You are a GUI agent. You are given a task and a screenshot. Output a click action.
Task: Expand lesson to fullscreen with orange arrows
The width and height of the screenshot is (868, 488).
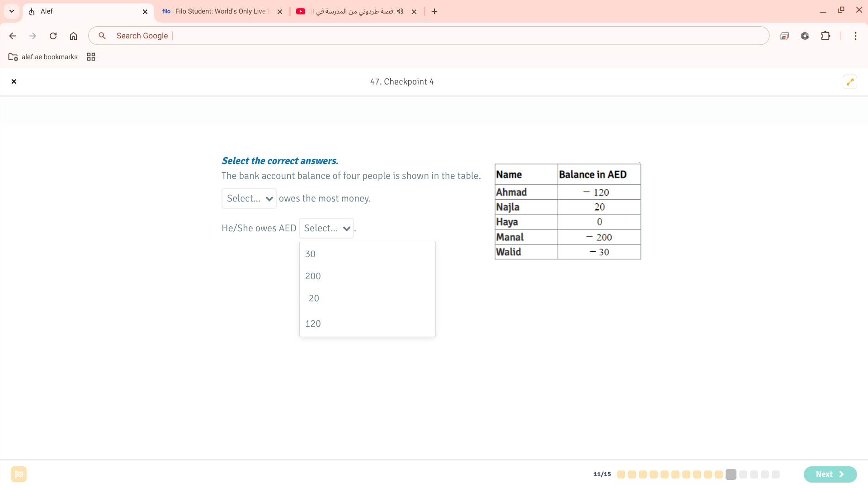(850, 82)
